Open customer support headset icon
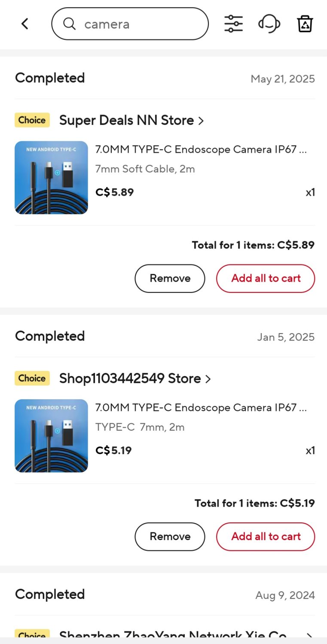The width and height of the screenshot is (327, 644). [x=269, y=24]
